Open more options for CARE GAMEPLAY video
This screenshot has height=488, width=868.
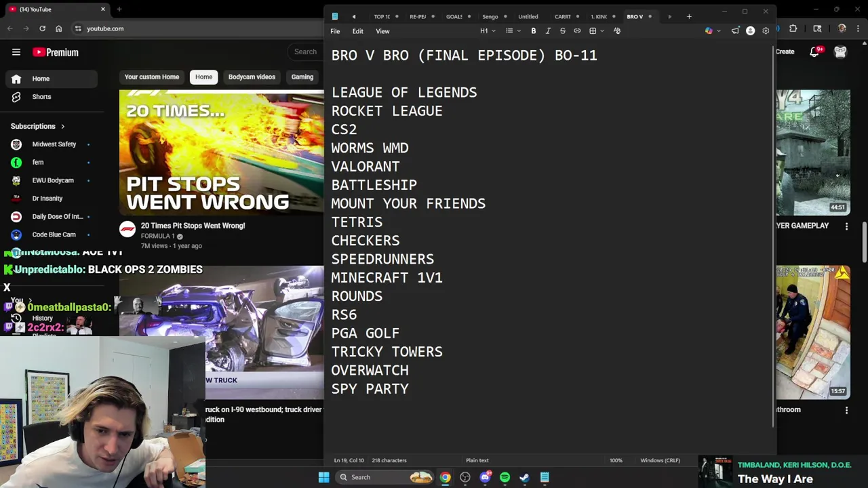click(846, 226)
